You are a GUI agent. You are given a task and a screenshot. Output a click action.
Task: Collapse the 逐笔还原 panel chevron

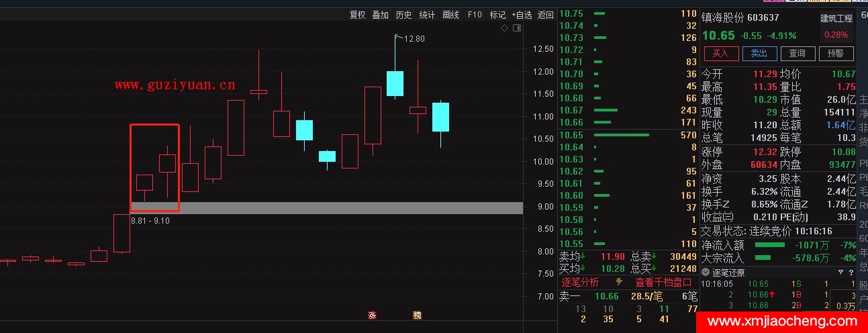[706, 272]
